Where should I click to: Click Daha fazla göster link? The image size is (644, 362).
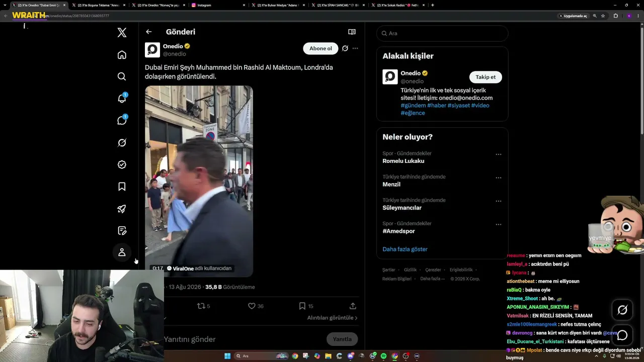click(x=405, y=249)
